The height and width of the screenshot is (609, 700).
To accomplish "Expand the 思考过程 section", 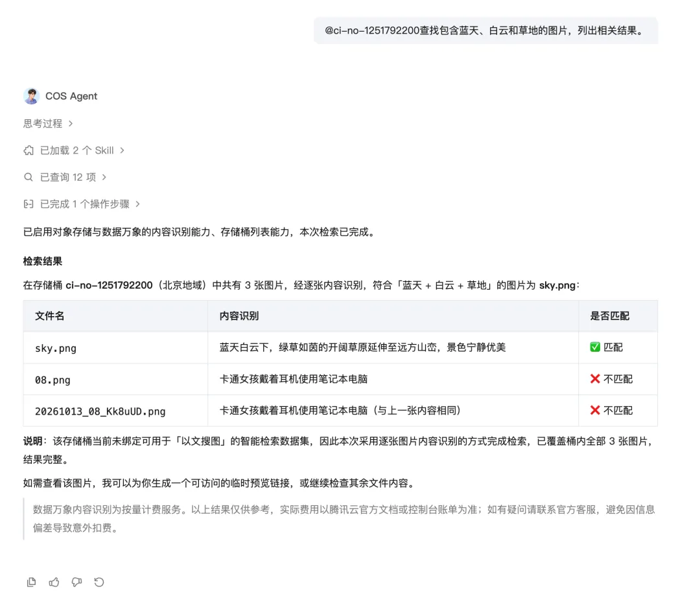I will coord(48,124).
